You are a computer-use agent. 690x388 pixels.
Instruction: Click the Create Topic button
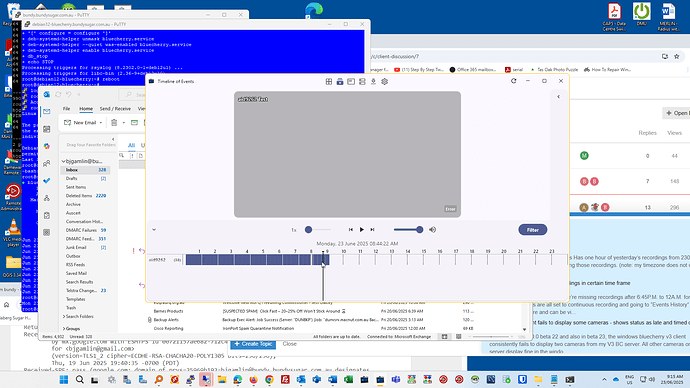[253, 344]
